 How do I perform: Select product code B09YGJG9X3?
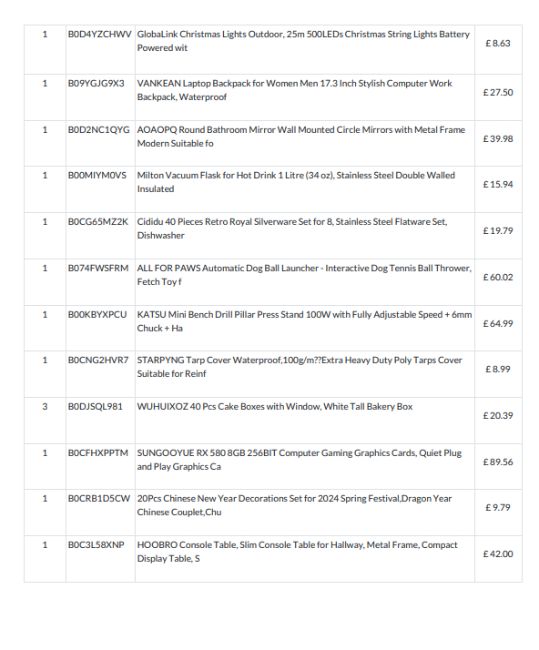coord(96,83)
